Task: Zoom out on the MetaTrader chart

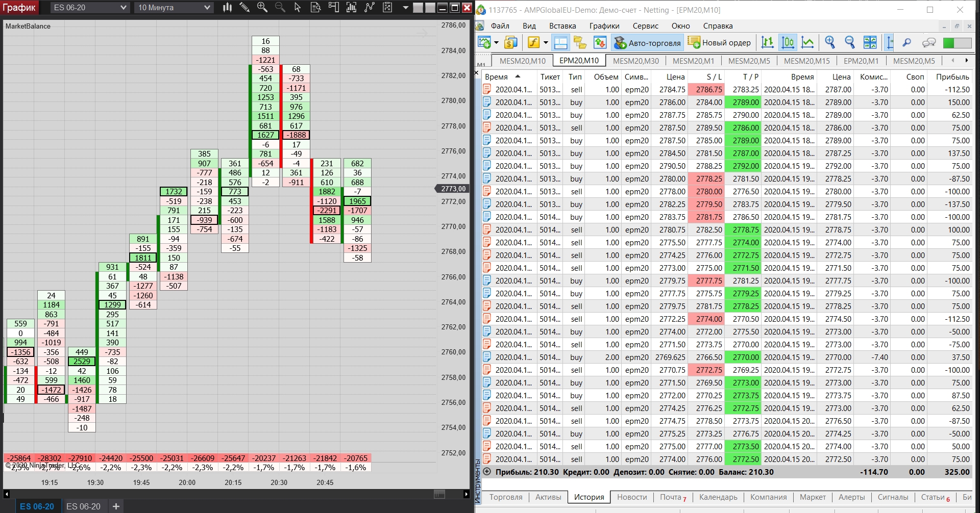Action: point(850,43)
